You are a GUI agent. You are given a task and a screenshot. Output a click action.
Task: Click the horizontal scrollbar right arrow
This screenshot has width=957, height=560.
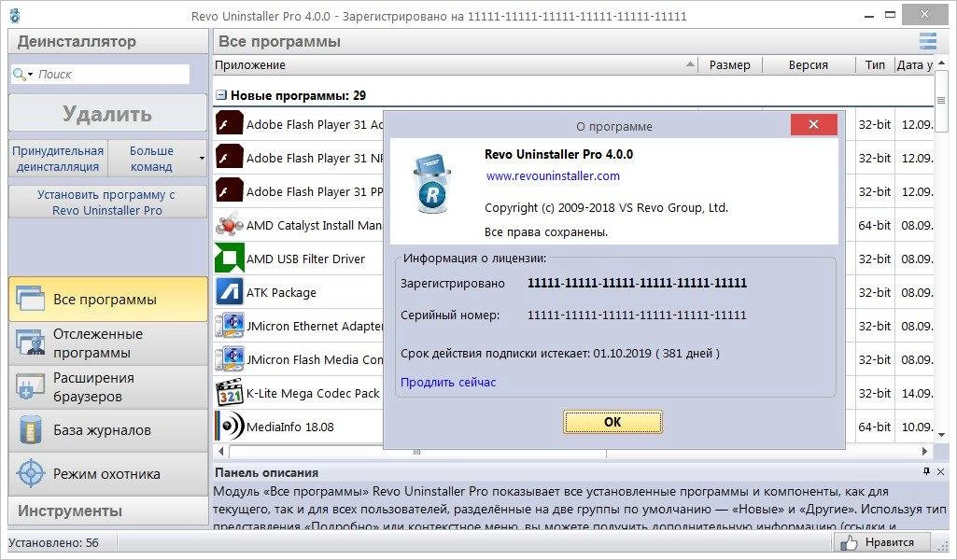[924, 452]
